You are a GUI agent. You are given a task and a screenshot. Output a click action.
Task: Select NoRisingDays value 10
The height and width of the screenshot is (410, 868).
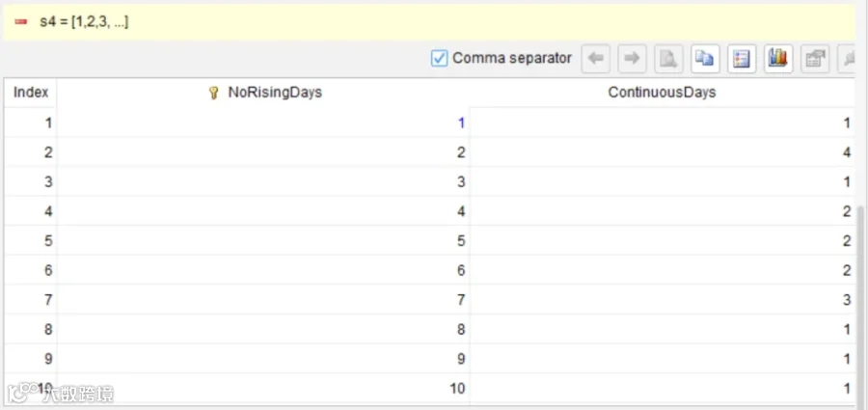click(x=263, y=388)
